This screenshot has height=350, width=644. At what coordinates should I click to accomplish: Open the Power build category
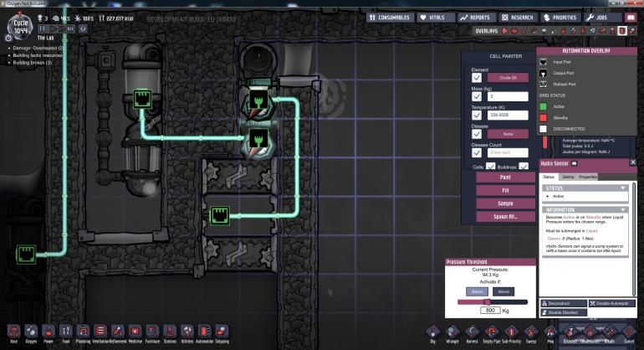(48, 332)
